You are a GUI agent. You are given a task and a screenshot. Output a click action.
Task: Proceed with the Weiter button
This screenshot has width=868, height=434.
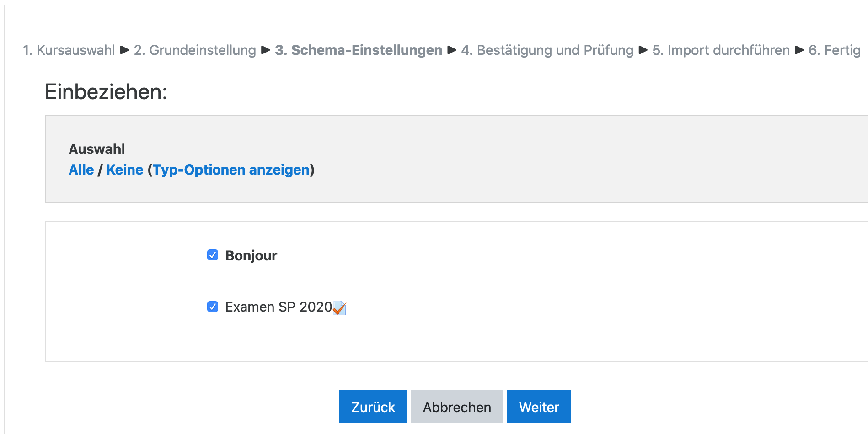539,407
